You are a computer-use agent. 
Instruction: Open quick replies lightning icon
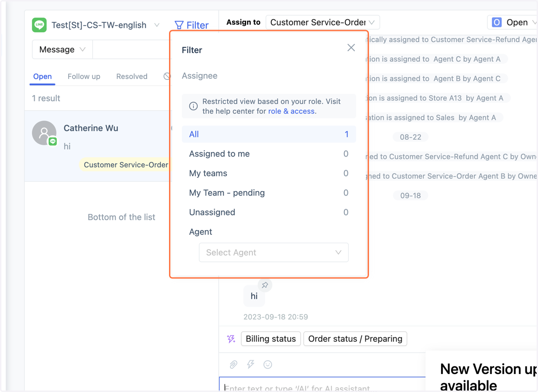tap(251, 365)
